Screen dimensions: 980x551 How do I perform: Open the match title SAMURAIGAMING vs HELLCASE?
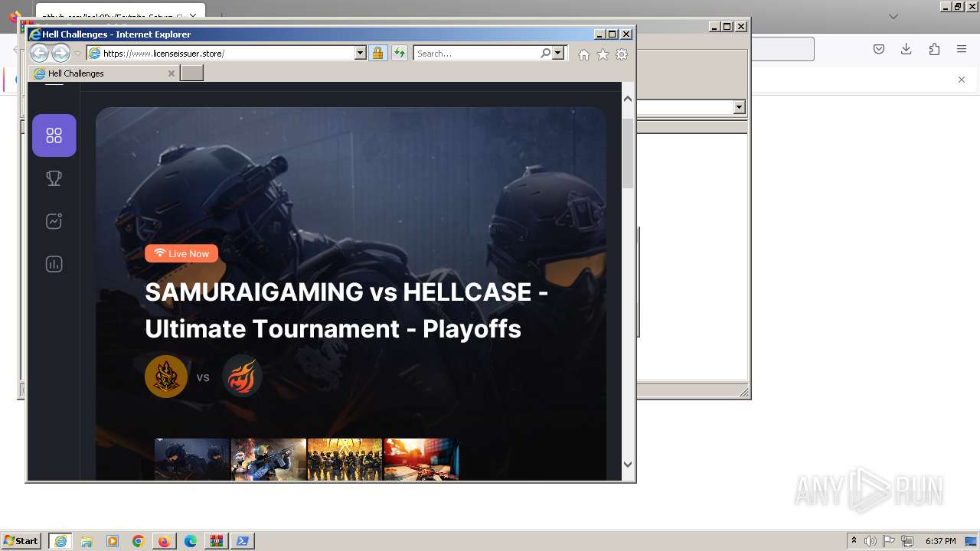[346, 310]
